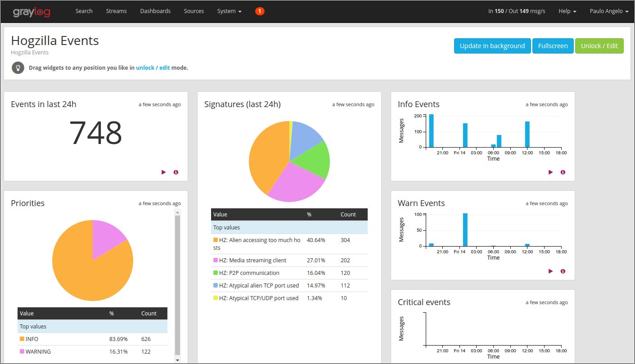Image resolution: width=635 pixels, height=364 pixels.
Task: Show info icon on Info Events widget
Action: [563, 172]
